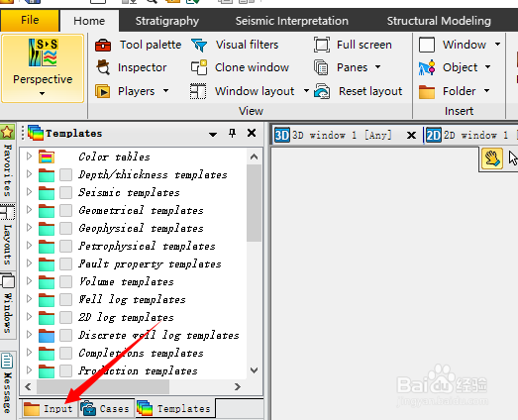Select the Discrete well log templates row

click(133, 335)
